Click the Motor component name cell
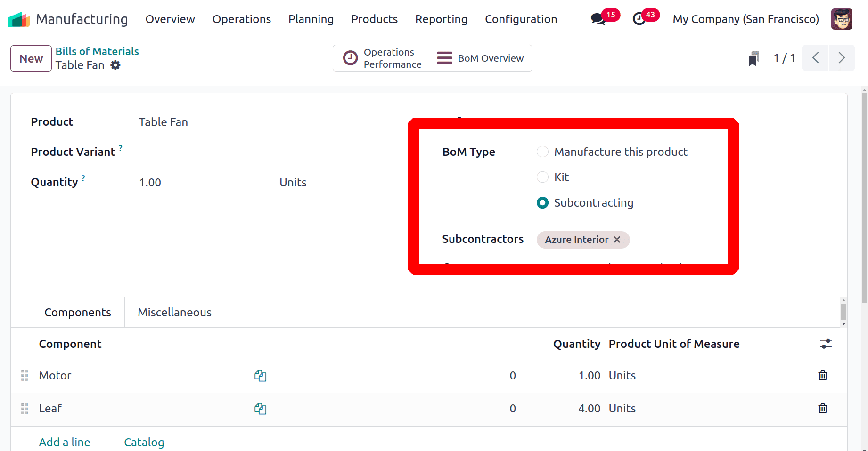868x451 pixels. pos(55,376)
